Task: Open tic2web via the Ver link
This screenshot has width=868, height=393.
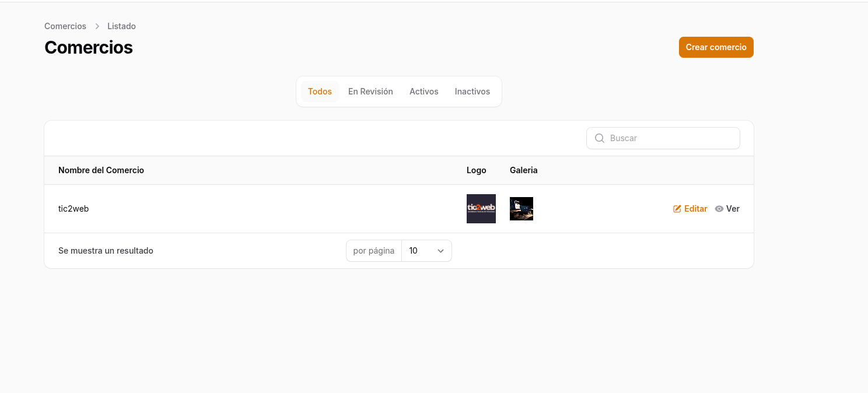Action: [x=733, y=209]
